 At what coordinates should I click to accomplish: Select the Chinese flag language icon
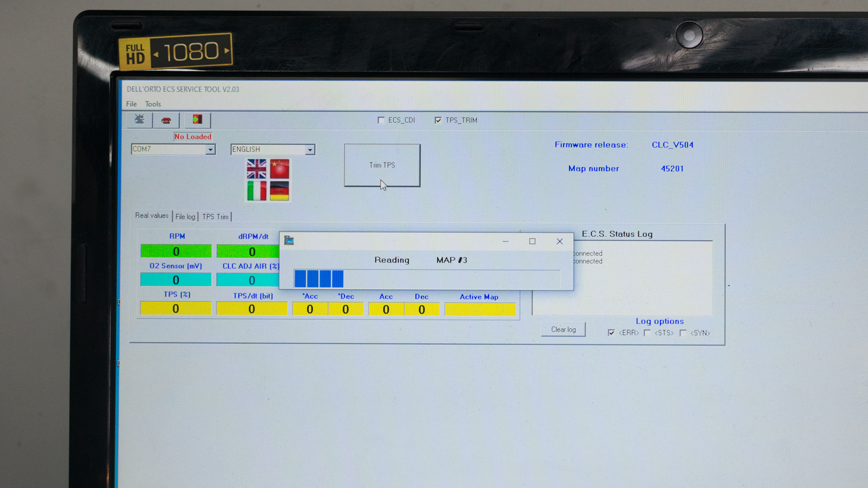click(279, 169)
